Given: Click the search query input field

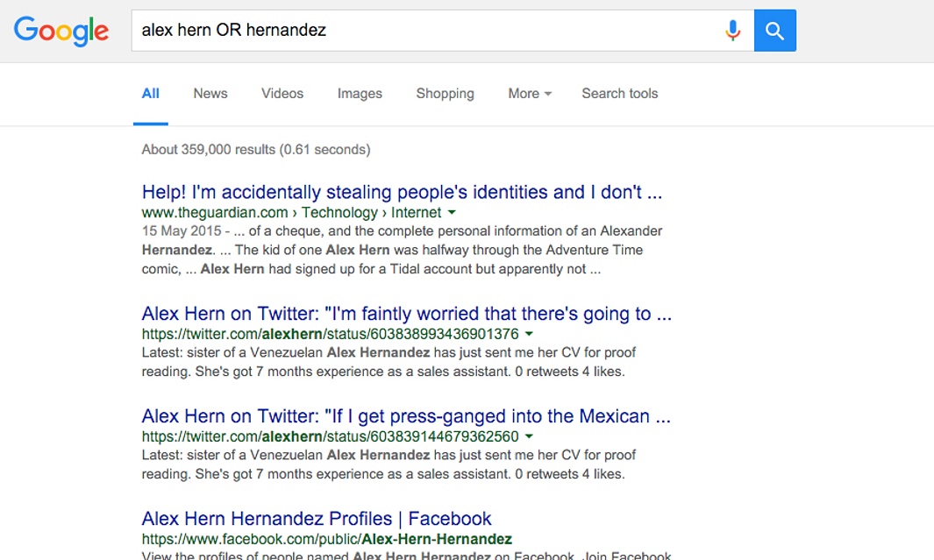Looking at the screenshot, I should click(x=421, y=31).
